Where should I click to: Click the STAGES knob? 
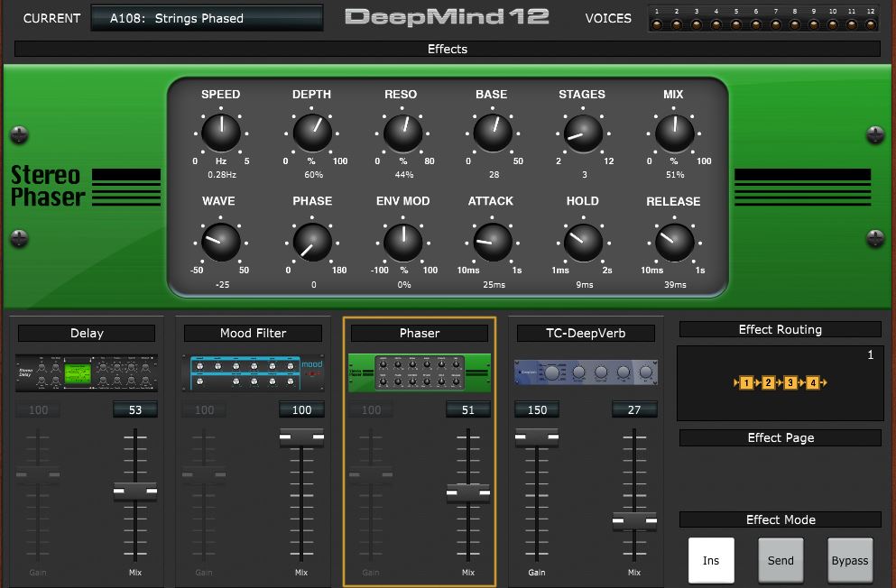pyautogui.click(x=584, y=133)
